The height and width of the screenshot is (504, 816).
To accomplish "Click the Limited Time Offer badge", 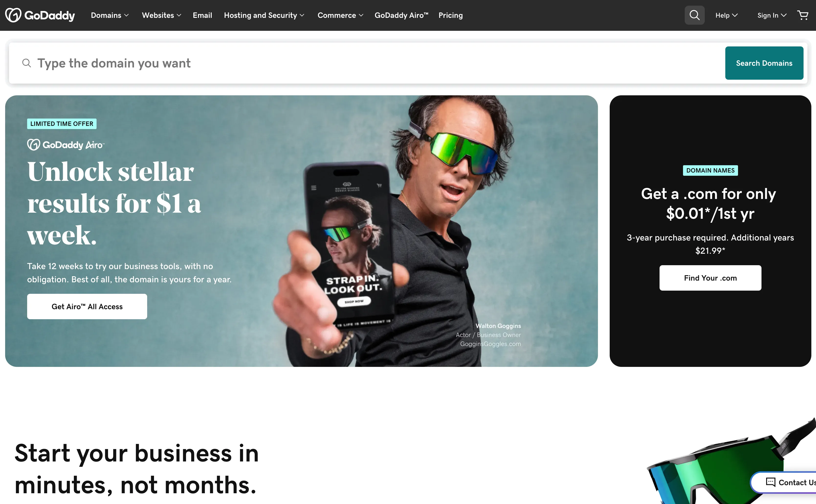I will click(62, 124).
